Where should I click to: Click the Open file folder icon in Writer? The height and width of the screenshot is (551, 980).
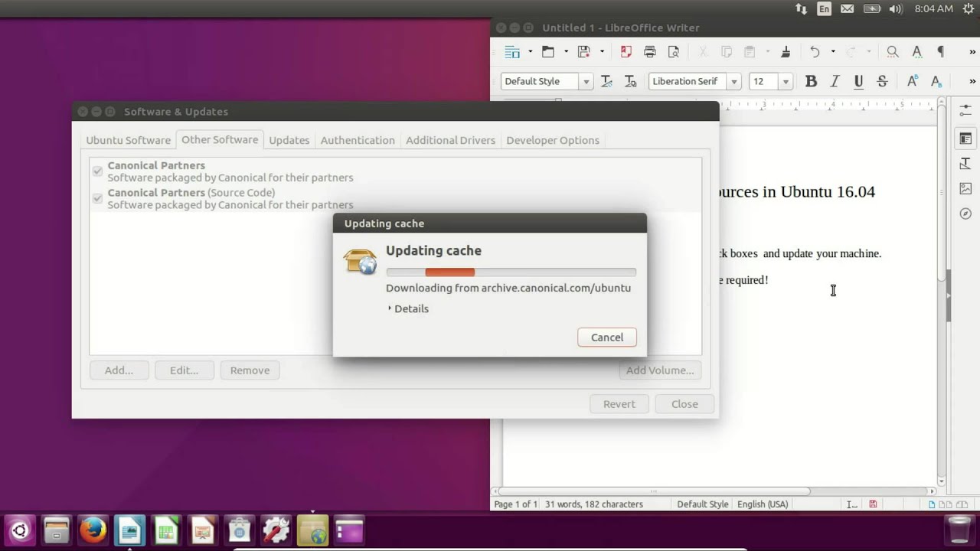(x=548, y=52)
